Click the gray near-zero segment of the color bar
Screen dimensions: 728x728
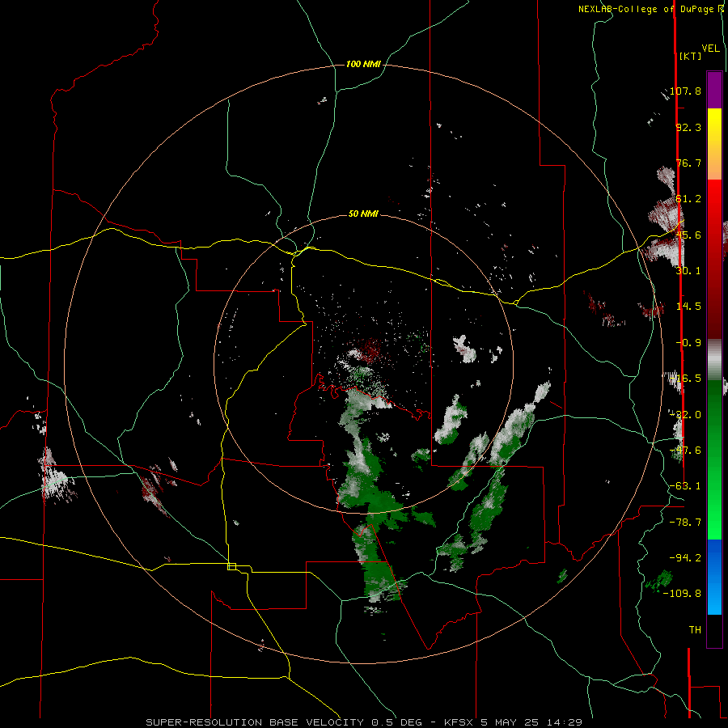coord(714,359)
